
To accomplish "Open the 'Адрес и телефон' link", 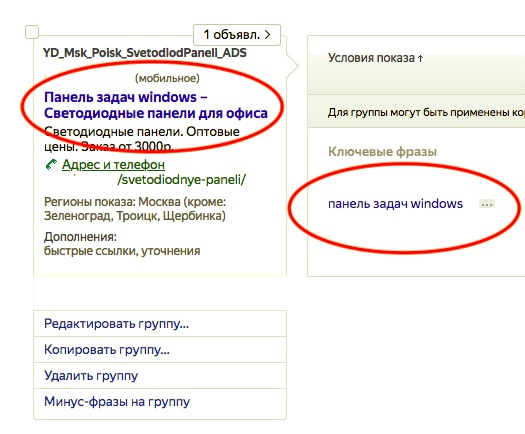I will [113, 164].
